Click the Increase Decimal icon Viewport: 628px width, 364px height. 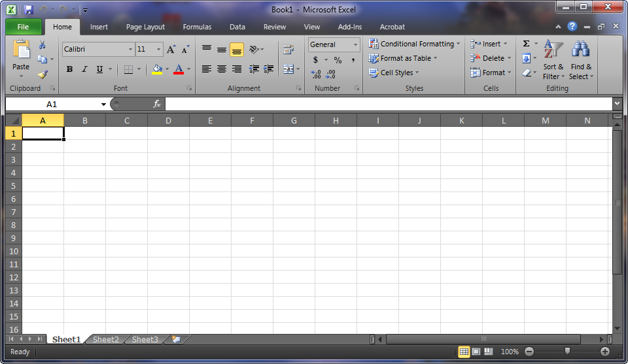[x=315, y=74]
